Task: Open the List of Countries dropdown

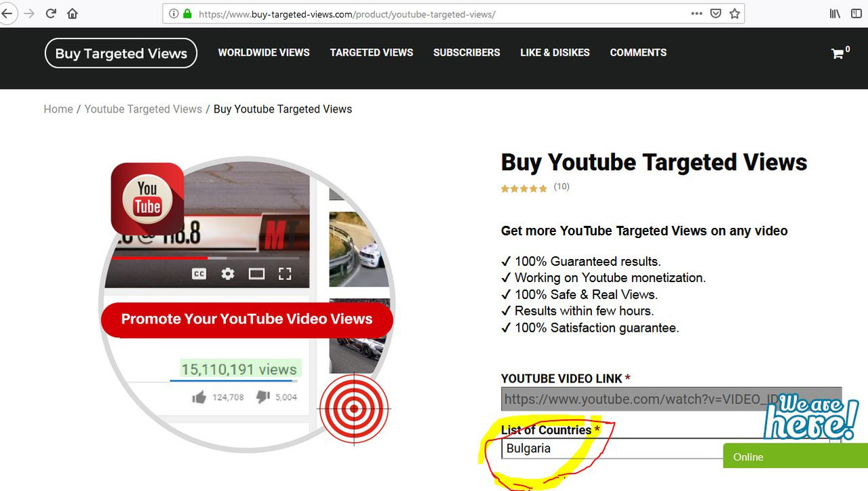Action: pyautogui.click(x=671, y=448)
